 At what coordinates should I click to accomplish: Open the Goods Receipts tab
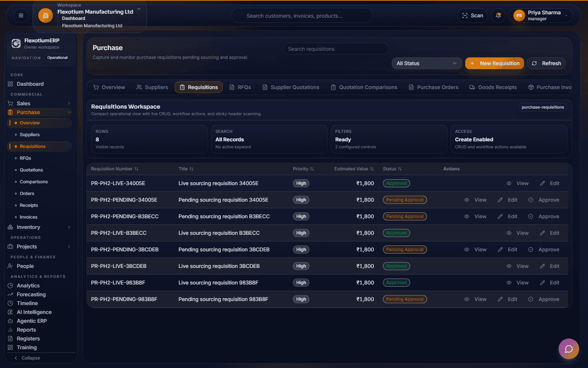pos(493,87)
